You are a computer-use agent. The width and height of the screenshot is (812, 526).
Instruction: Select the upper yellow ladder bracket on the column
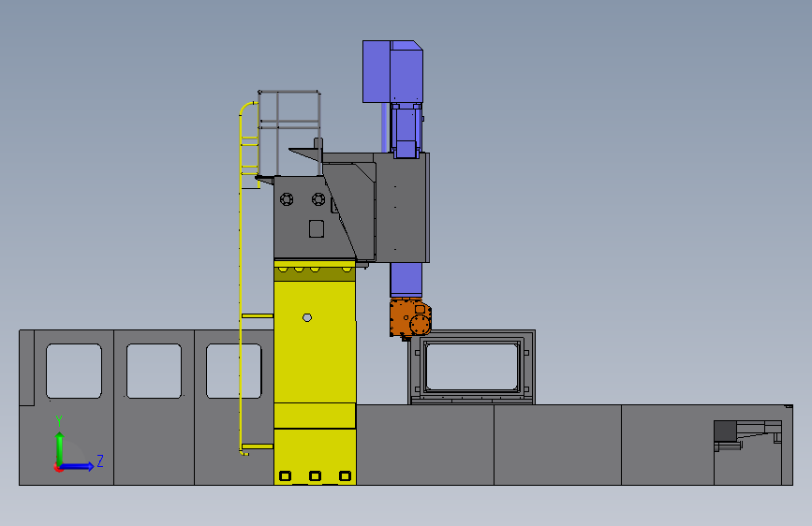(x=258, y=315)
